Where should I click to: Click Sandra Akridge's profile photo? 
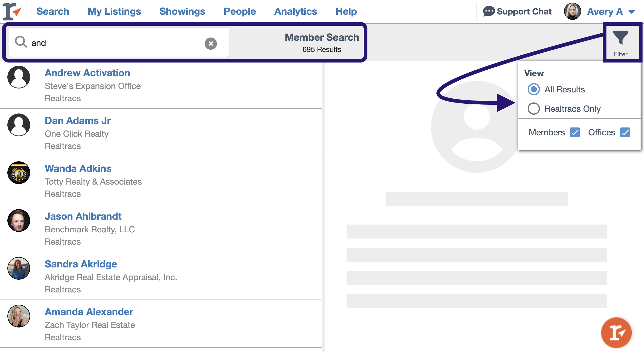pyautogui.click(x=19, y=268)
